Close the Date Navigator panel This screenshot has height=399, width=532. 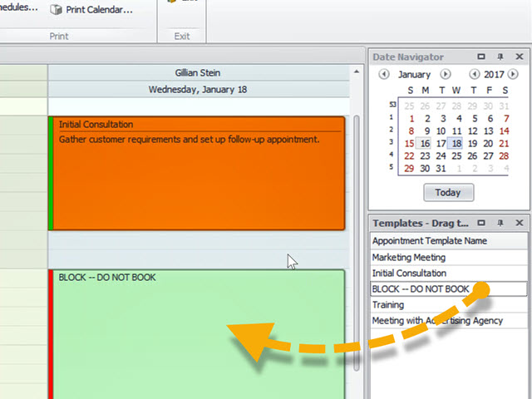click(520, 57)
